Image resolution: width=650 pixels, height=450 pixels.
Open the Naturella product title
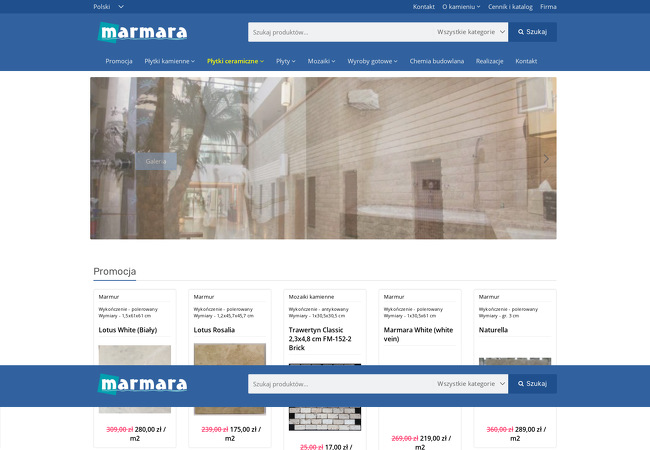click(x=493, y=330)
